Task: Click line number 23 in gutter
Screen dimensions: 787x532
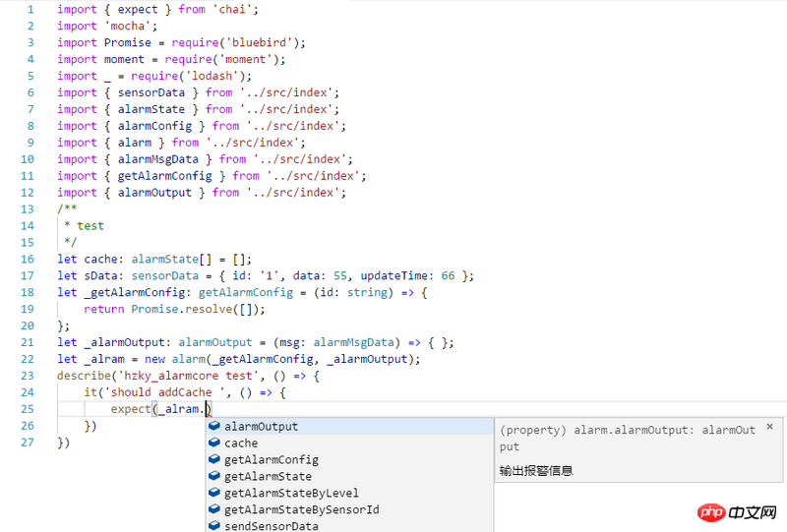Action: coord(28,376)
